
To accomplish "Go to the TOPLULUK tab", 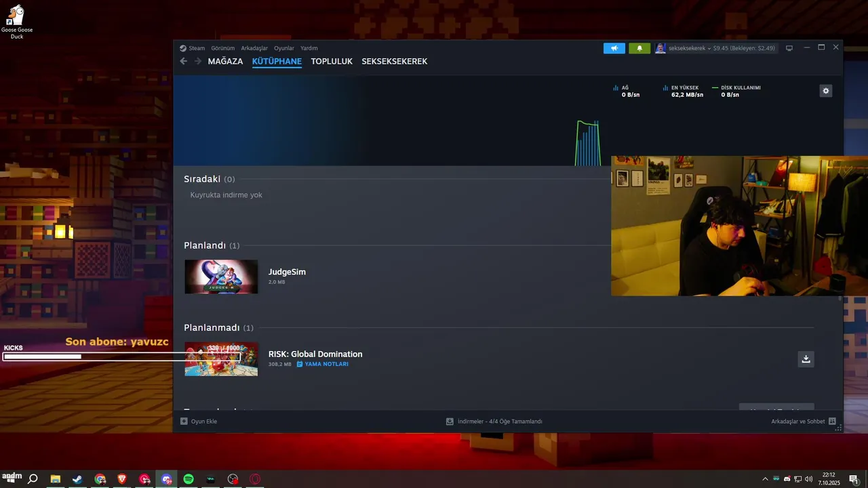I will pos(332,61).
